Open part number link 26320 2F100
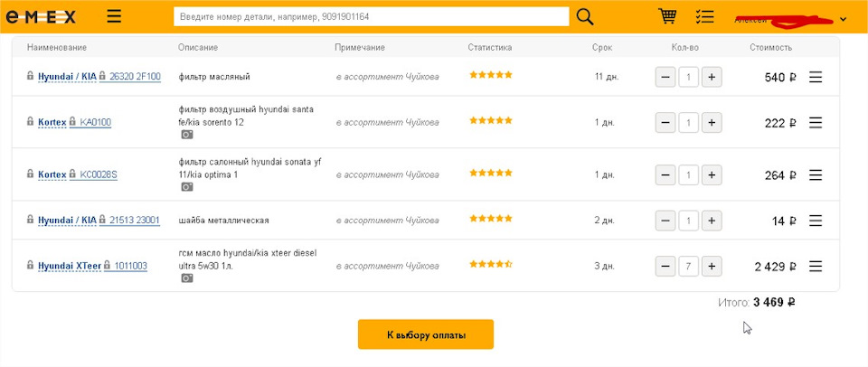The height and width of the screenshot is (367, 868). pos(135,78)
